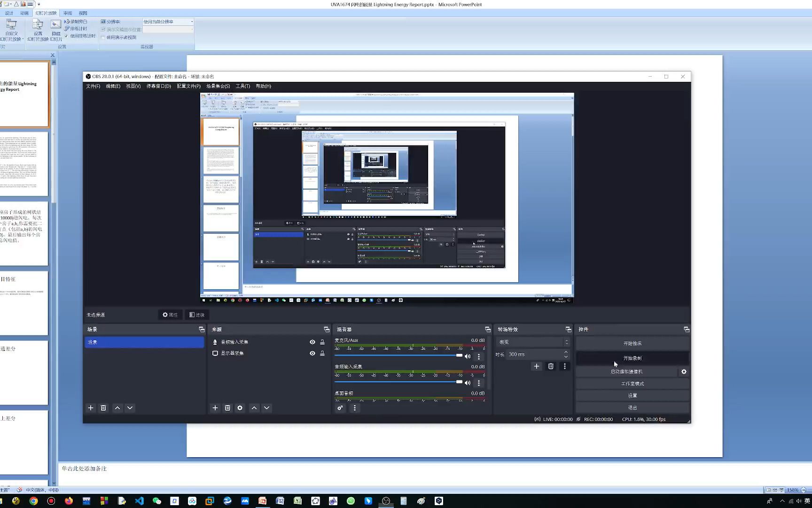Pop out the 控件 dock panel
The height and width of the screenshot is (508, 812).
(687, 329)
